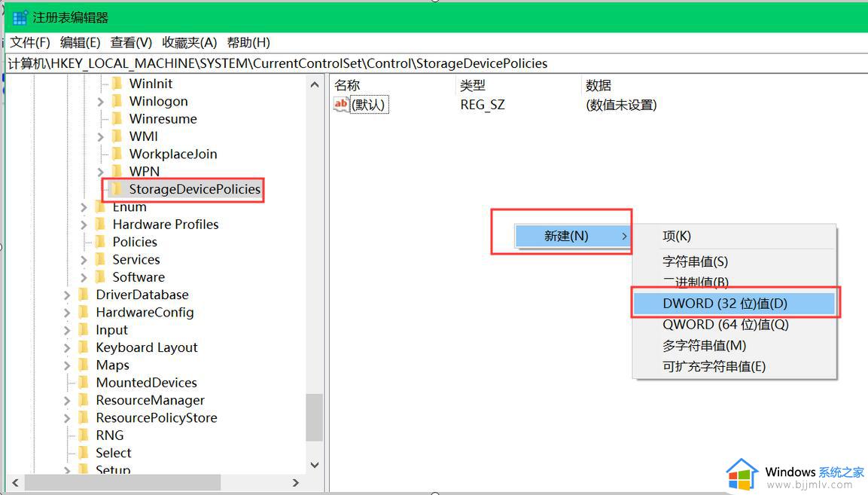Screen dimensions: 868x495
Task: Expand the Enum tree node
Action: click(x=84, y=207)
